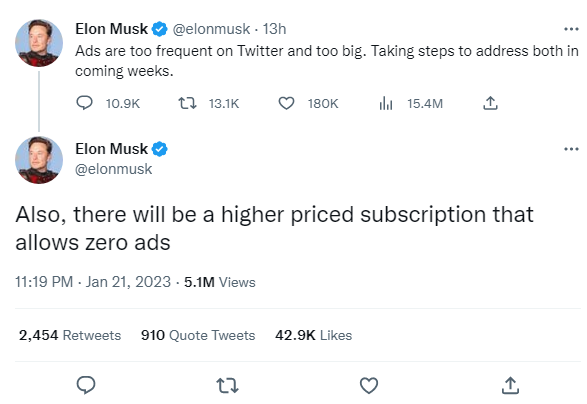Viewport: 587px width, 404px height.
Task: Open Elon Musk avatar on first tweet
Action: [39, 43]
